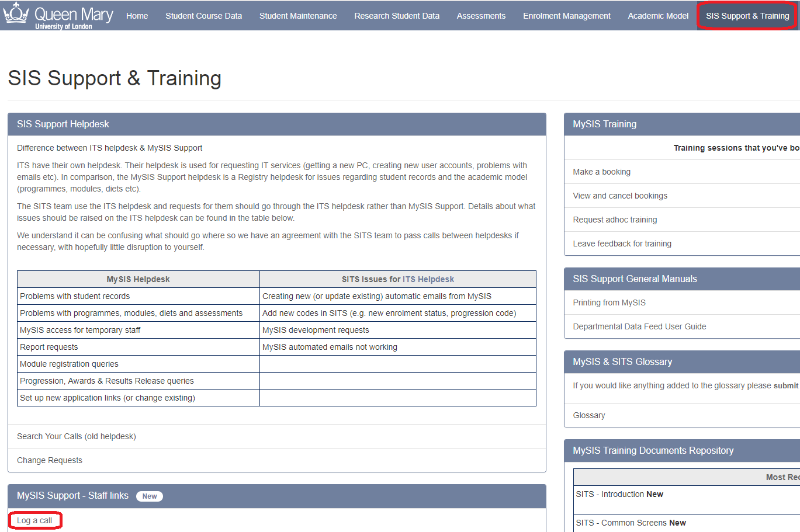Open Enrolment Management menu
This screenshot has width=800, height=532.
[567, 16]
